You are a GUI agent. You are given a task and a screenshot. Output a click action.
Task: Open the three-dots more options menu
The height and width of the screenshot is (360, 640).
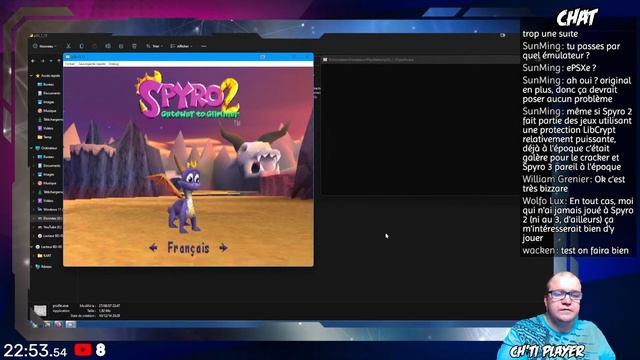click(x=204, y=46)
